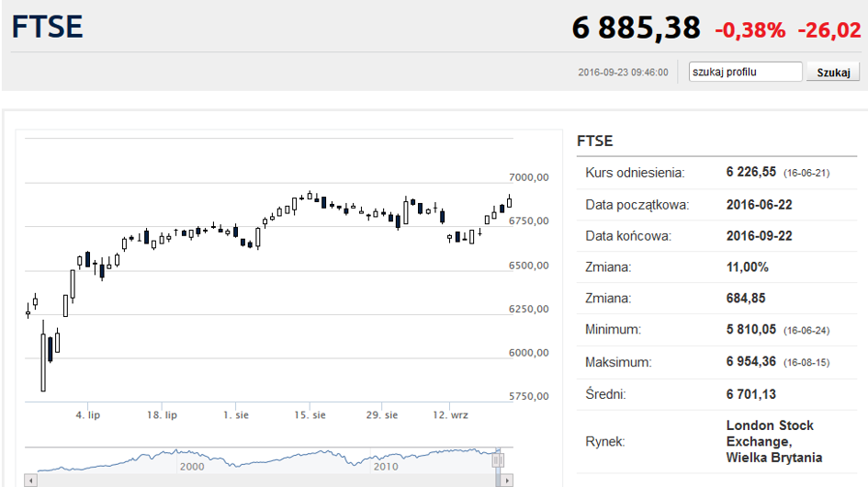
Task: Click the '18. lip' x-axis label
Action: pos(162,415)
